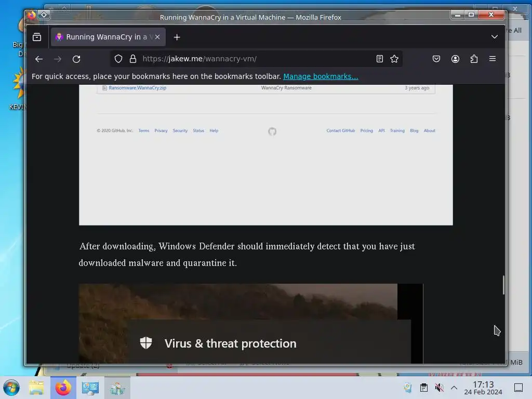This screenshot has width=532, height=399.
Task: Click Manage bookmarks link
Action: (x=321, y=76)
